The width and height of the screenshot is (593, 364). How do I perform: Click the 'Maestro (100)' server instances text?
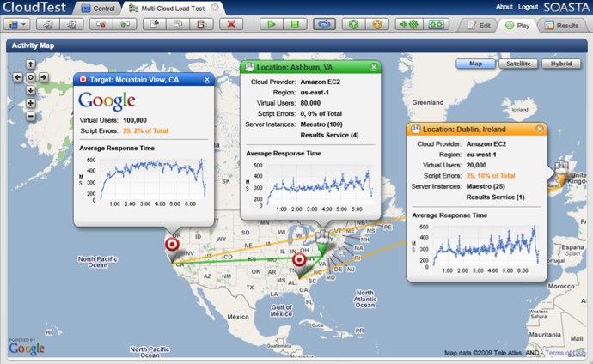(x=321, y=124)
